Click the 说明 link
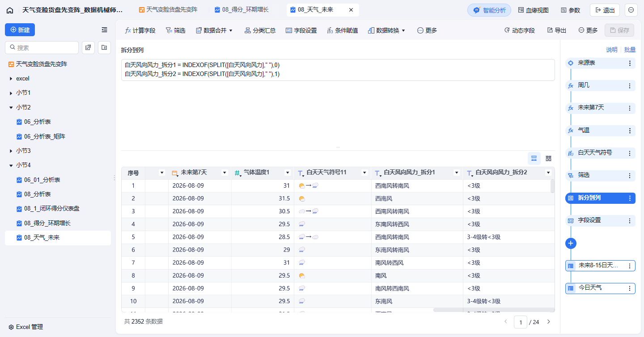This screenshot has width=644, height=337. (611, 50)
